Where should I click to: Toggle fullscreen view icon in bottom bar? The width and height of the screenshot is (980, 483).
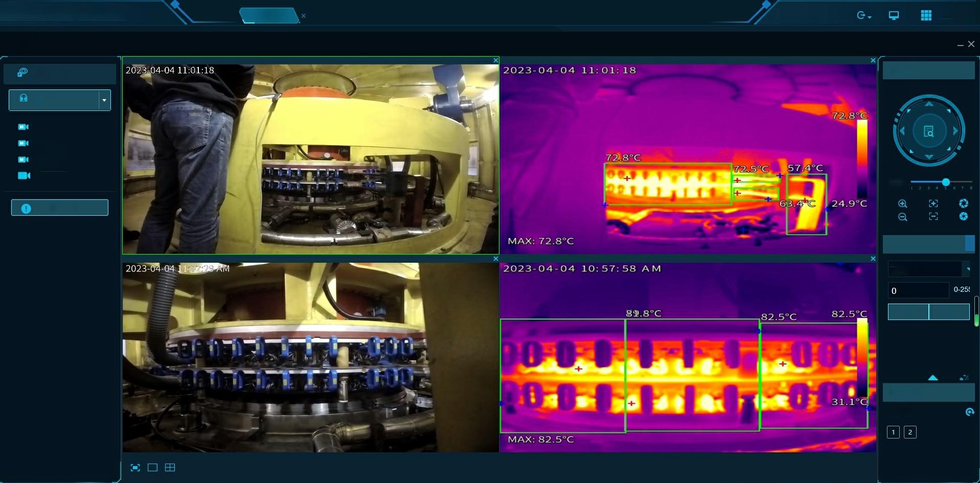pyautogui.click(x=135, y=468)
